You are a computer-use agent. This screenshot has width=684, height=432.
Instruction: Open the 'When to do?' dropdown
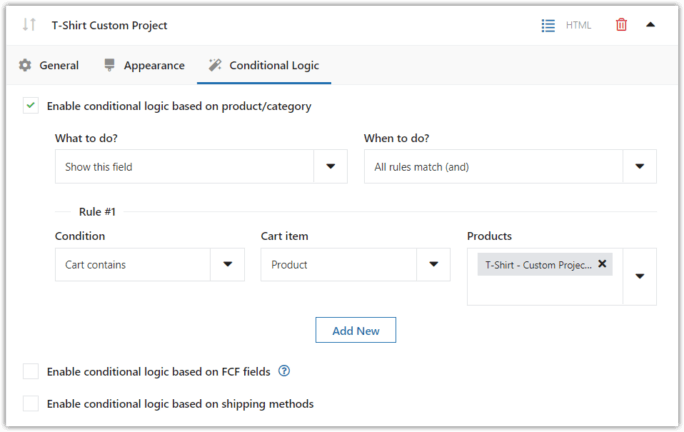[x=639, y=167]
